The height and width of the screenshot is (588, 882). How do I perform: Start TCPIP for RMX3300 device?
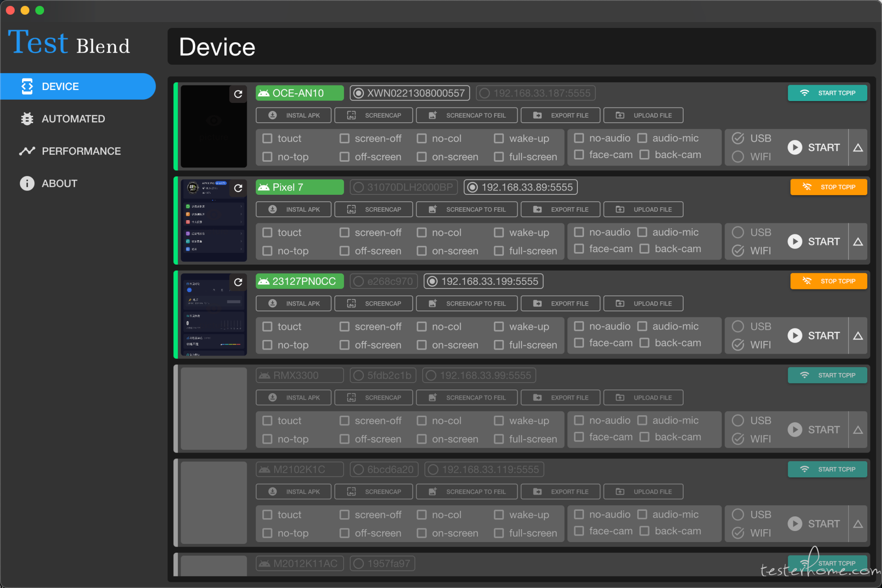[x=827, y=375]
